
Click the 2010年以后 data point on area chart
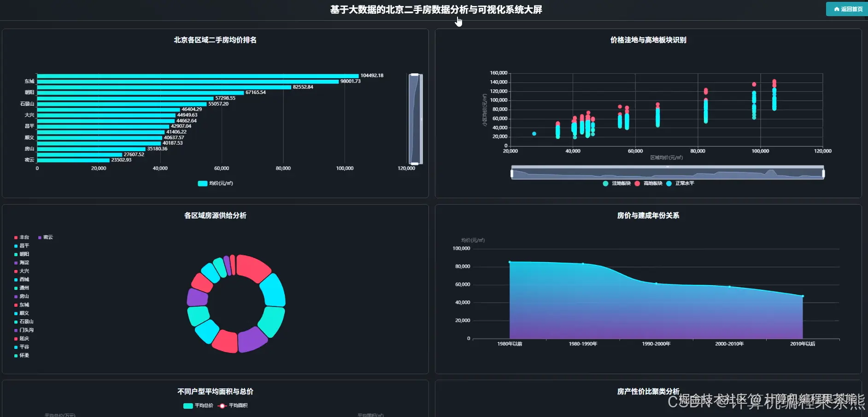(x=803, y=296)
